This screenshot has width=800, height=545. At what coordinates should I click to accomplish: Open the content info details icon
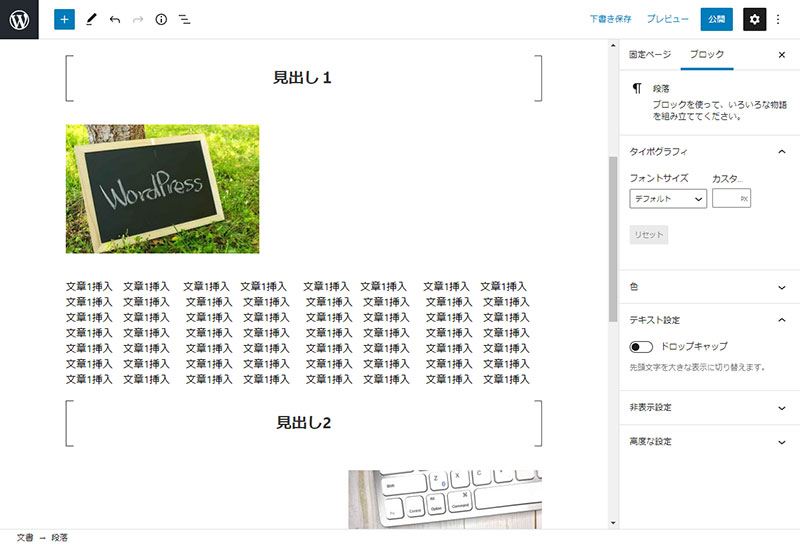click(161, 19)
